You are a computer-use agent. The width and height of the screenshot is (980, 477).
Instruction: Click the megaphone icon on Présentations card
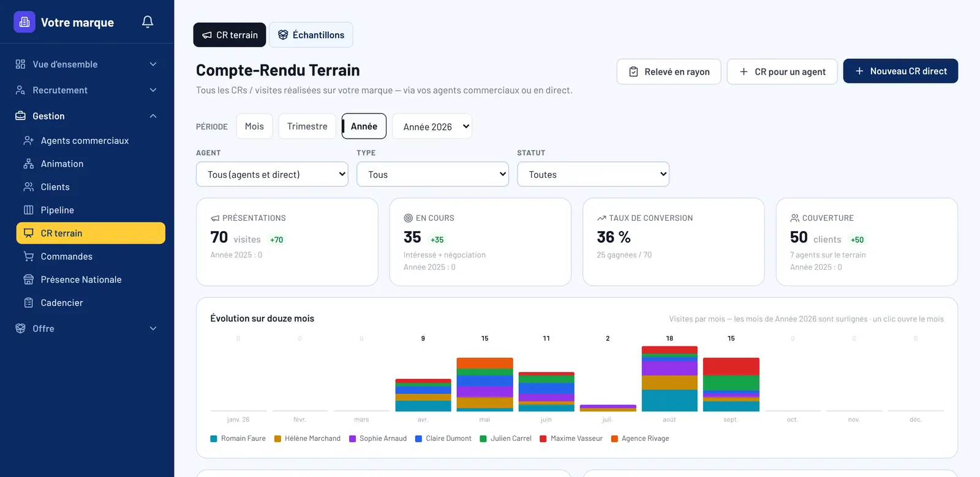[215, 218]
